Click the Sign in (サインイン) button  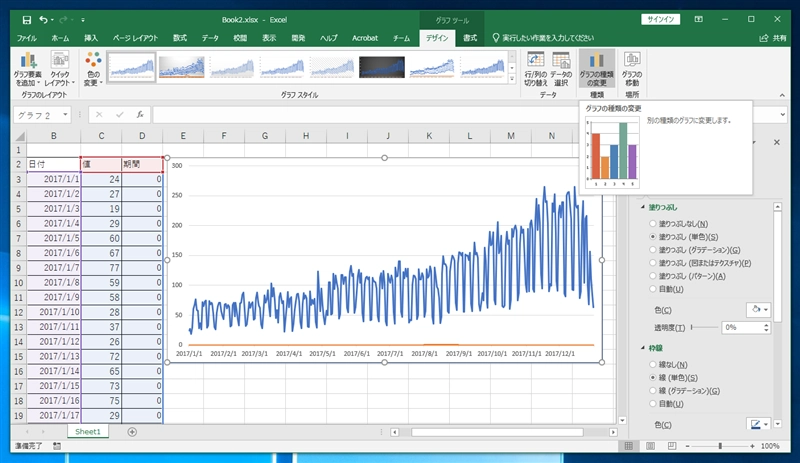(661, 19)
